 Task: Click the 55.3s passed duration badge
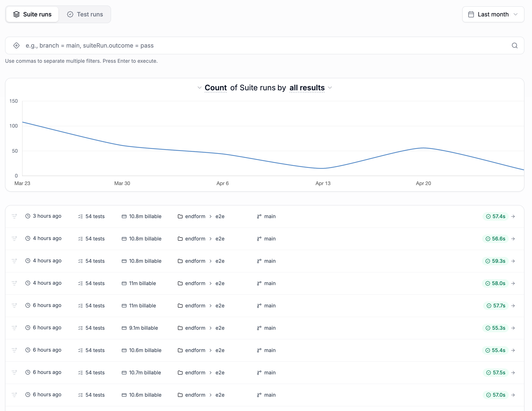point(495,328)
